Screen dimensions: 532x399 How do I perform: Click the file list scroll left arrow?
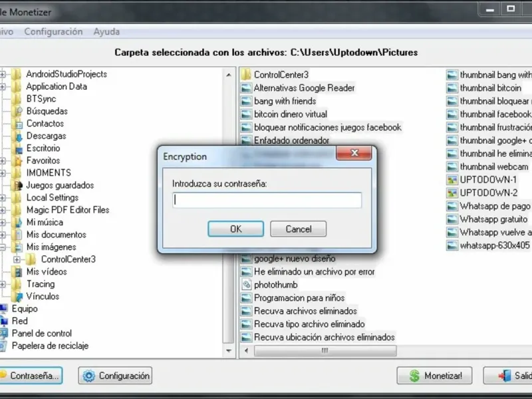pos(246,350)
